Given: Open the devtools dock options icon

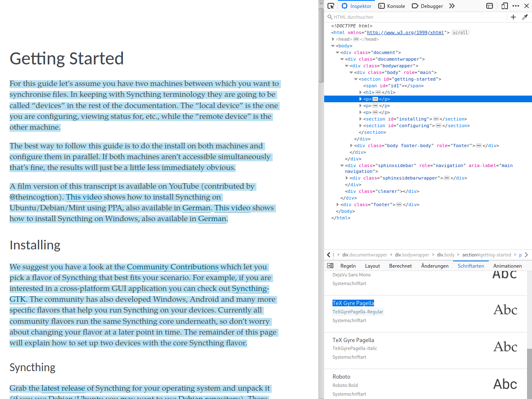Looking at the screenshot, I should [x=490, y=6].
